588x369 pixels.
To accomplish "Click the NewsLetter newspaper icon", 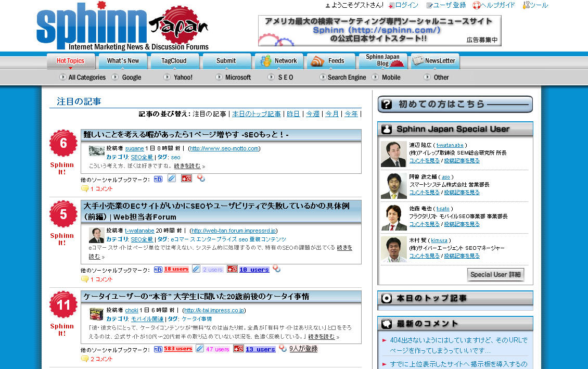I will pyautogui.click(x=418, y=60).
